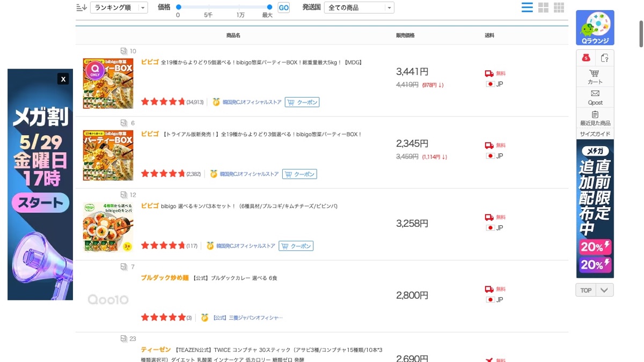Open 韓国発CJオフィシャルストア on the 117 reviews row

point(246,246)
